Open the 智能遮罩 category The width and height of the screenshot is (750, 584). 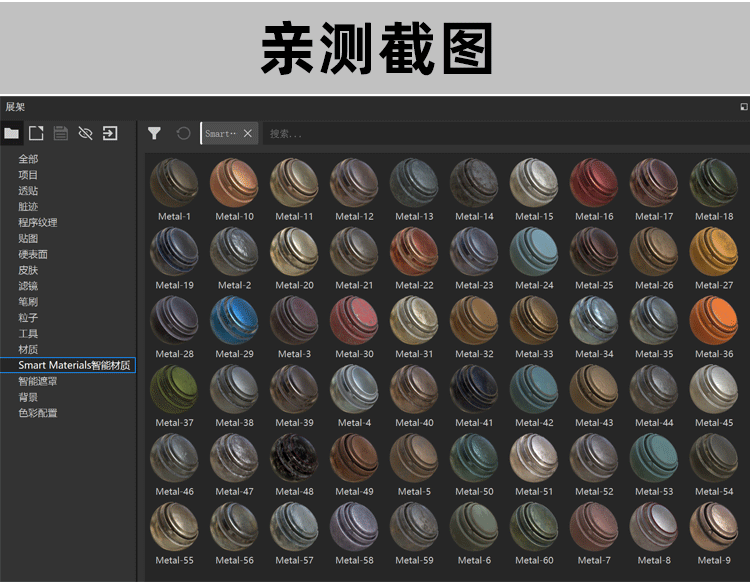click(38, 381)
